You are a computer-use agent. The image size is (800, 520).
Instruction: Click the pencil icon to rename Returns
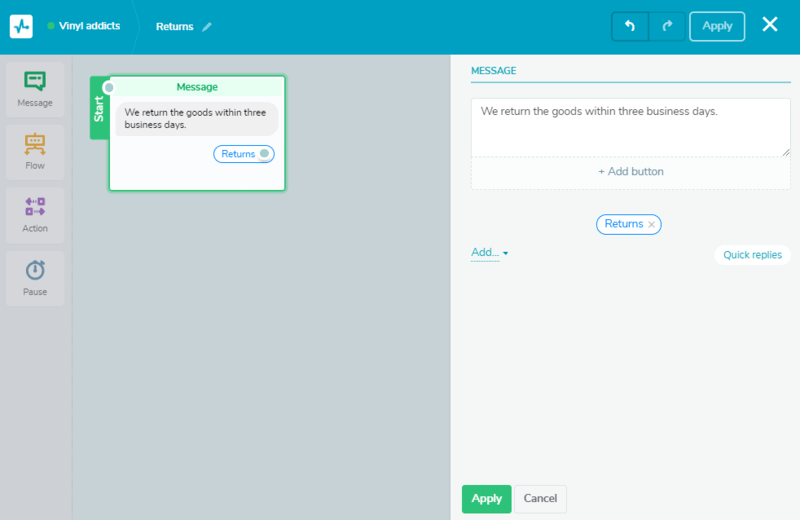(207, 27)
